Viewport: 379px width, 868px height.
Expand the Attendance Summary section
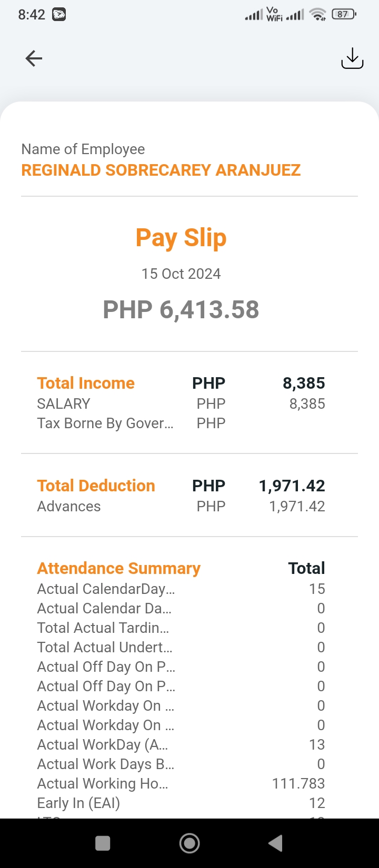click(118, 568)
